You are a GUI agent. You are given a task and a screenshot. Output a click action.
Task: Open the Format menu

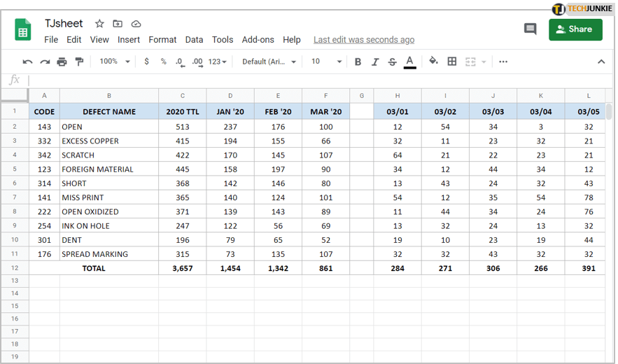click(162, 40)
